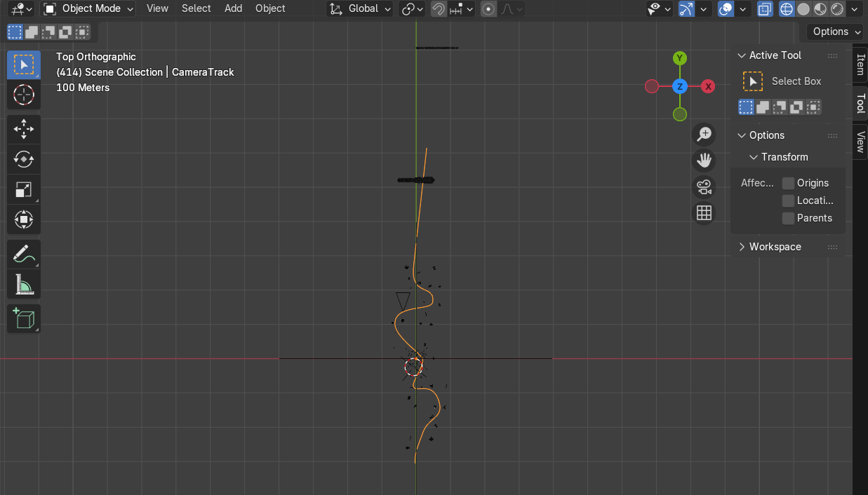Pick invert mode in Active Tool panel
868x495 pixels.
[x=796, y=107]
